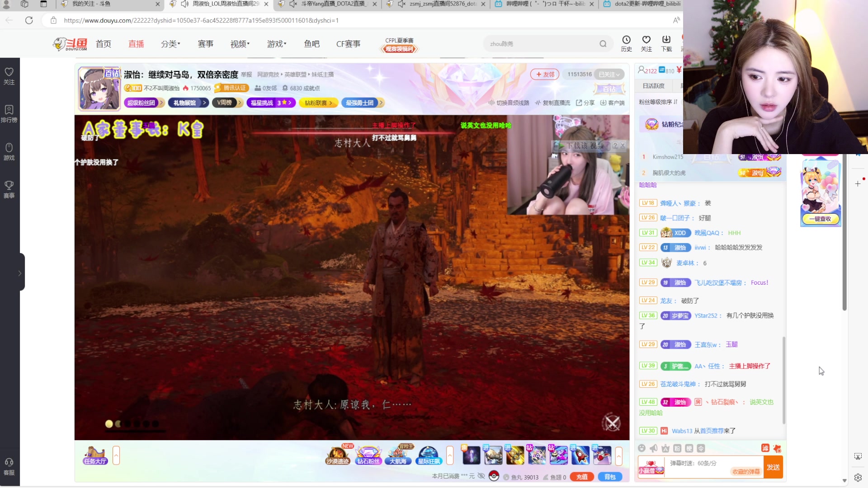This screenshot has width=868, height=488.
Task: Open the 关注 heart icon in top header
Action: (x=646, y=43)
